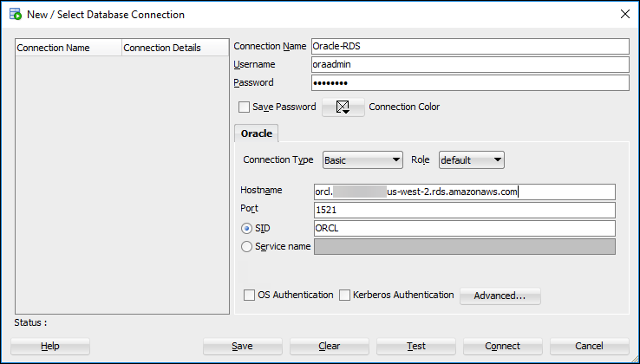
Task: Focus the Port number field
Action: [x=464, y=210]
